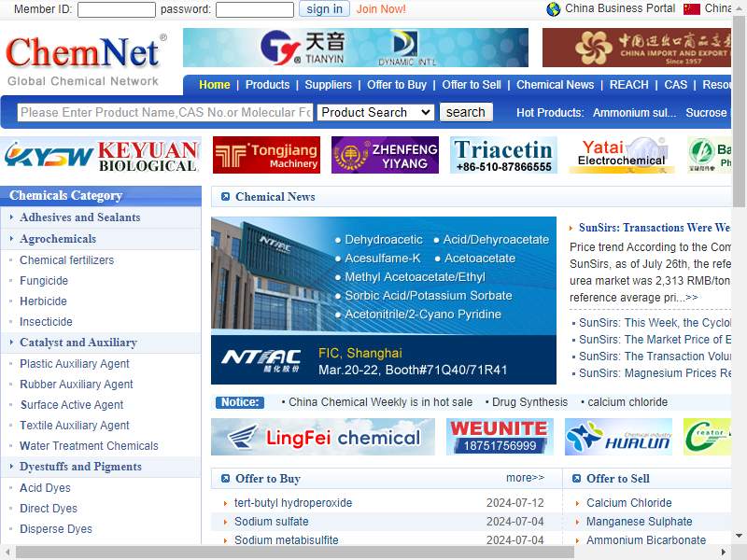
Task: Click the arrow icon before the SunSirs headline
Action: (571, 228)
